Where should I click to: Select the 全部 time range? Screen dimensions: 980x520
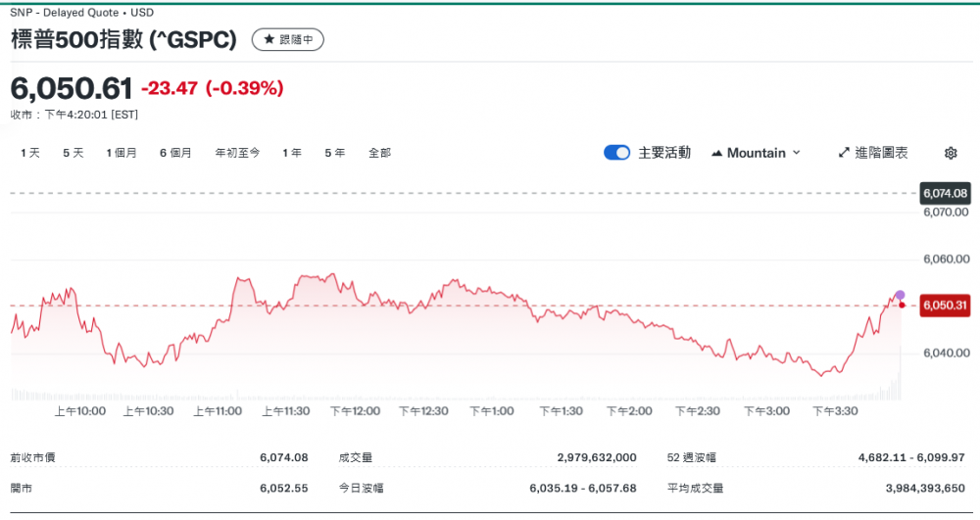coord(379,153)
